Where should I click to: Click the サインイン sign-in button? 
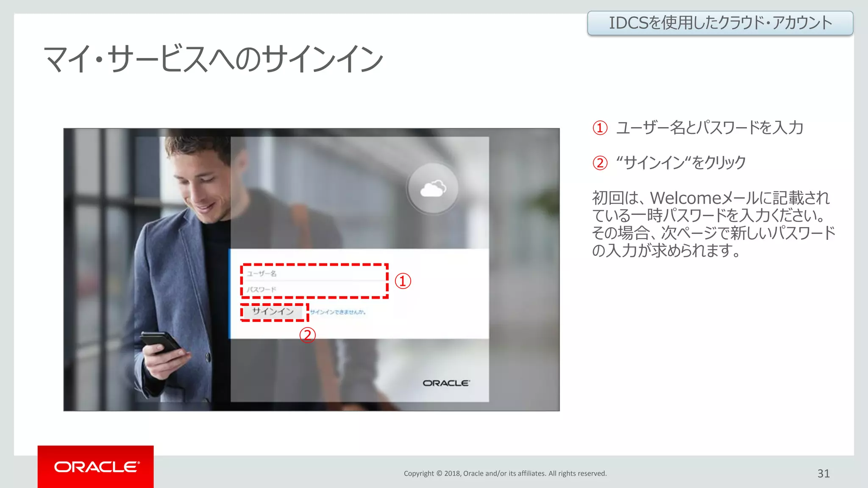tap(273, 312)
